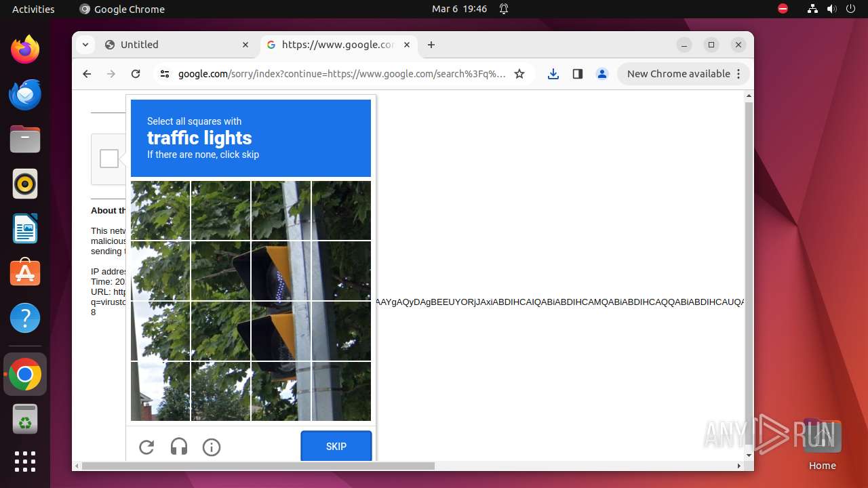Click the scroll up arrow on the vertical scrollbar
Image resolution: width=868 pixels, height=488 pixels.
(x=749, y=96)
